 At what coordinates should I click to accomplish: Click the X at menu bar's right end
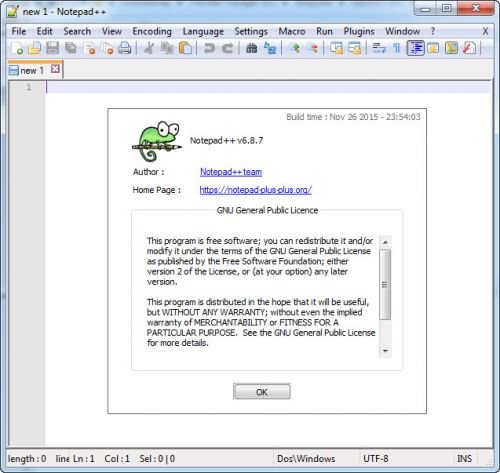(485, 31)
